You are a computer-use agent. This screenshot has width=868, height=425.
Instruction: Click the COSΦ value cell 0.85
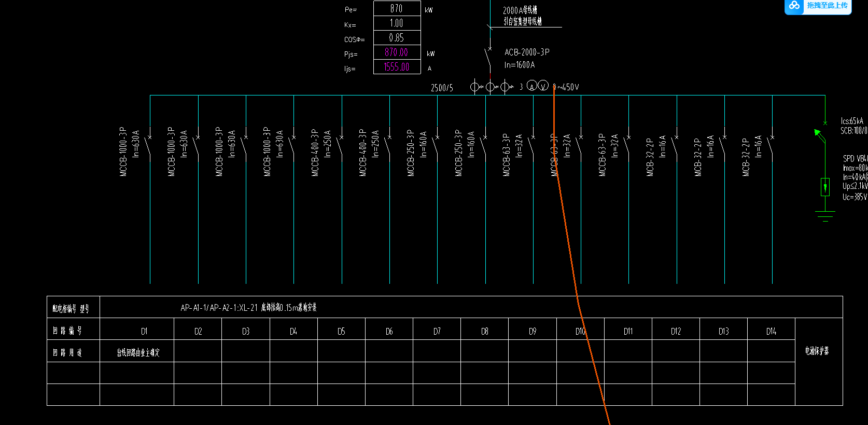397,37
